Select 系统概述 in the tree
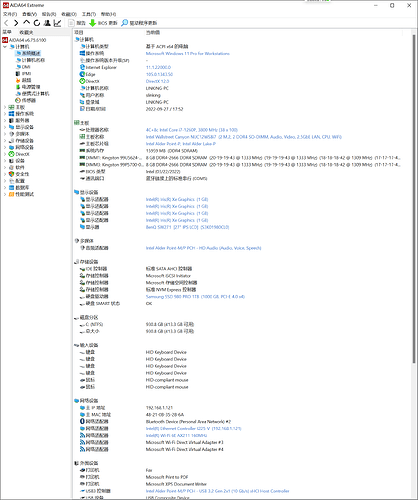The height and width of the screenshot is (500, 418). tap(31, 53)
